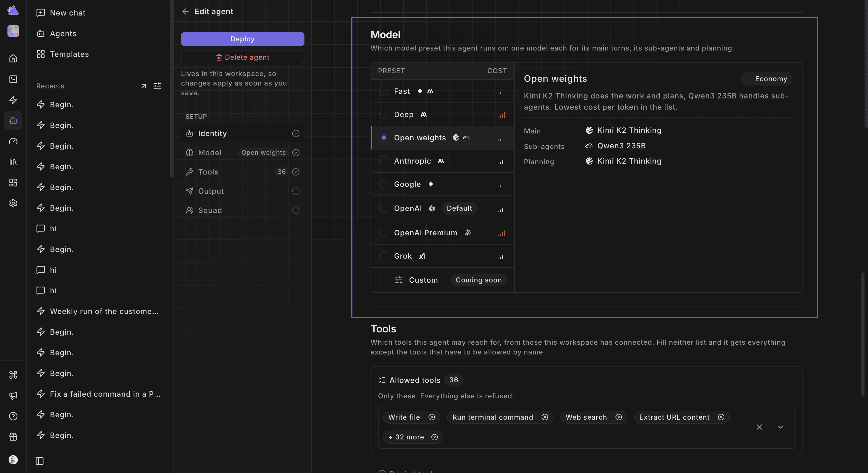
Task: Click the Economy cost badge
Action: pyautogui.click(x=767, y=79)
